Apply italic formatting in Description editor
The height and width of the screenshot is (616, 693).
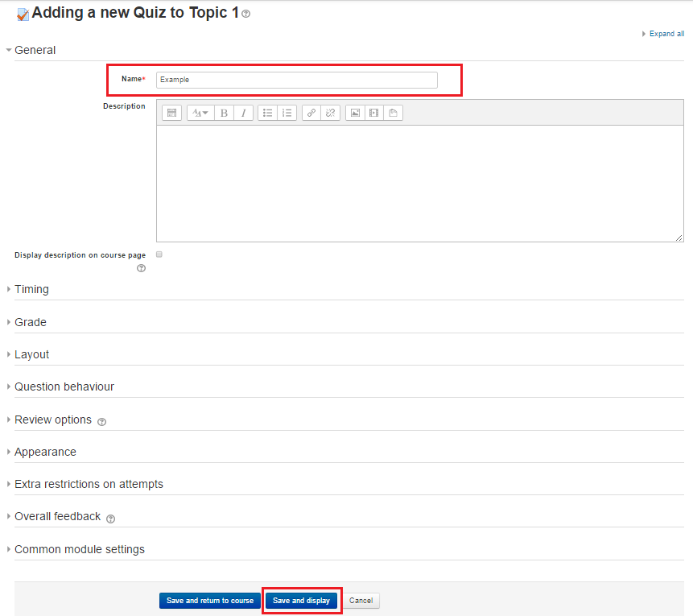click(x=243, y=113)
